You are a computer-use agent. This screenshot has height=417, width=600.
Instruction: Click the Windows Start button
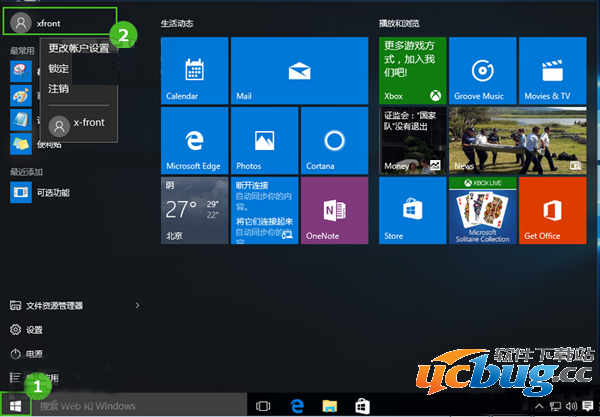pyautogui.click(x=15, y=406)
